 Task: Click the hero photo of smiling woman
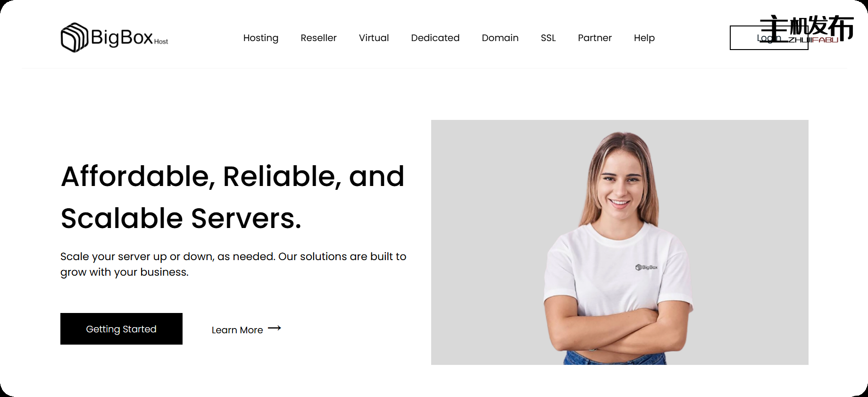619,242
